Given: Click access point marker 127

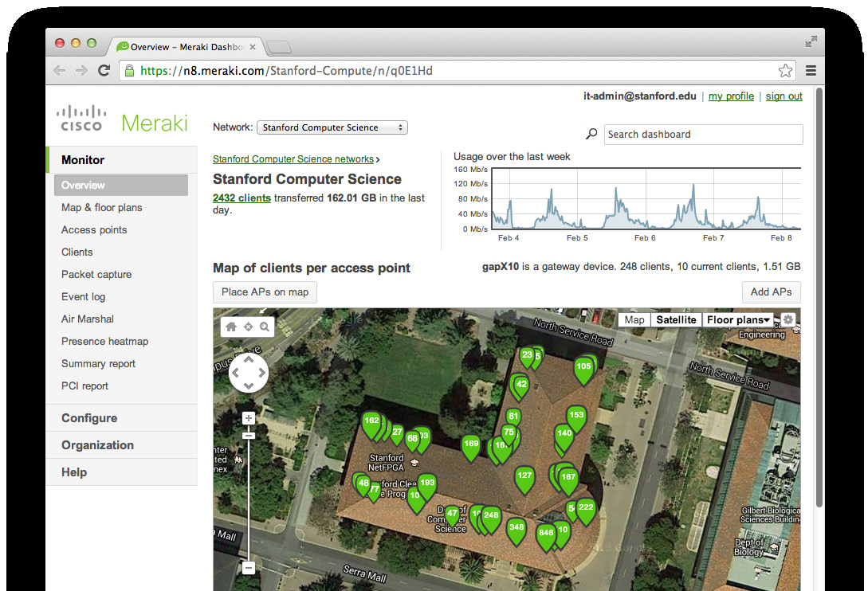Looking at the screenshot, I should 524,480.
